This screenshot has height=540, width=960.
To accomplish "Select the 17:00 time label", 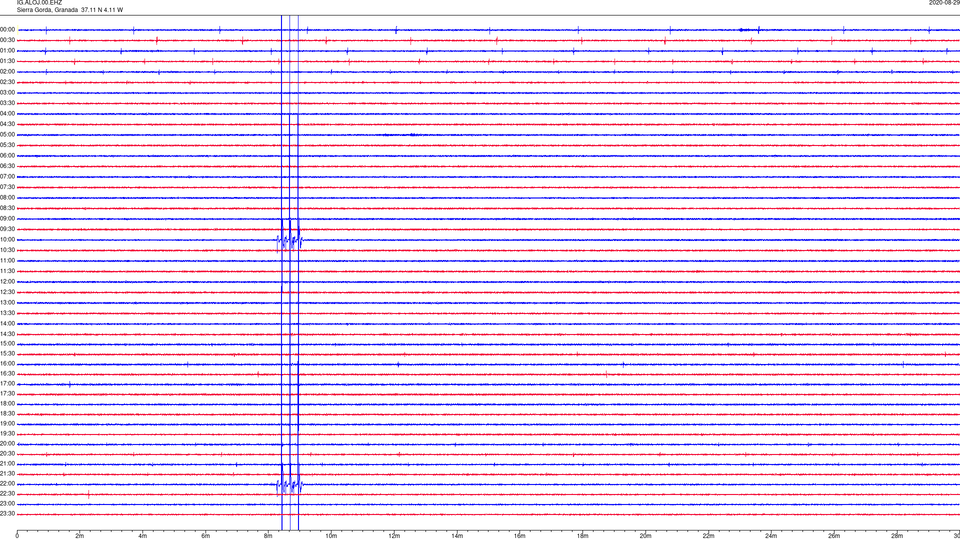I will point(7,384).
